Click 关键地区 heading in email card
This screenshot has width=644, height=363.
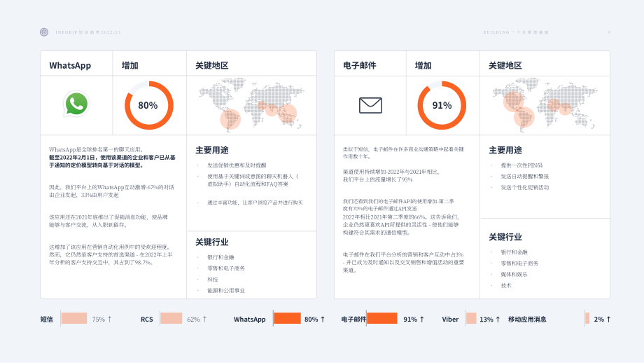pos(505,65)
